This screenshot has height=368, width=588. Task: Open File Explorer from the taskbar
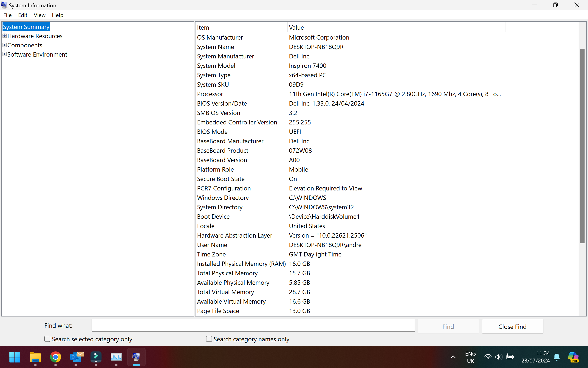[35, 357]
